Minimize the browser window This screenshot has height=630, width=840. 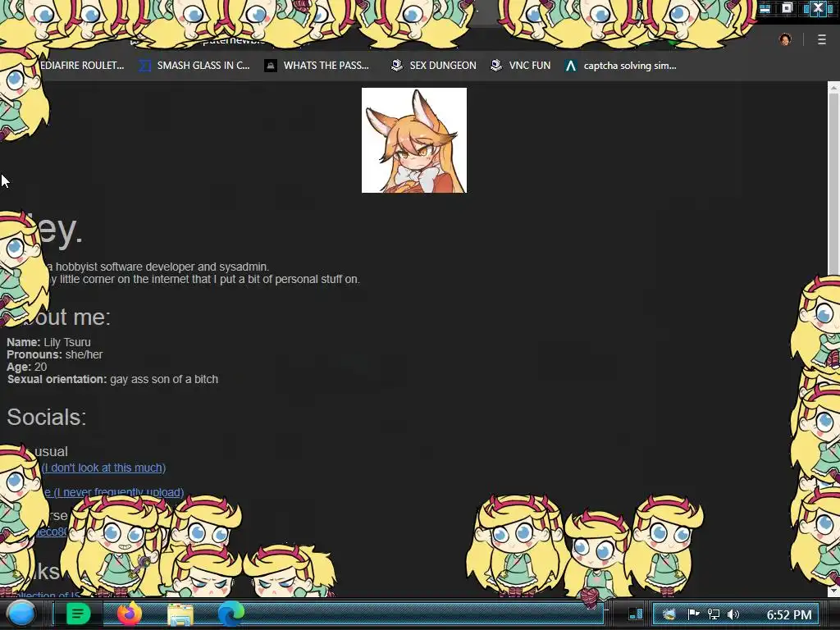pyautogui.click(x=765, y=8)
